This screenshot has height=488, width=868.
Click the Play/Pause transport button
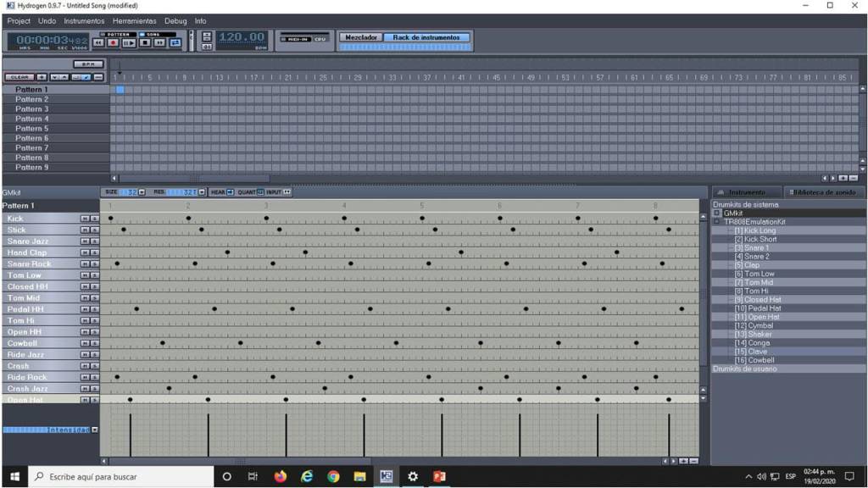(129, 42)
